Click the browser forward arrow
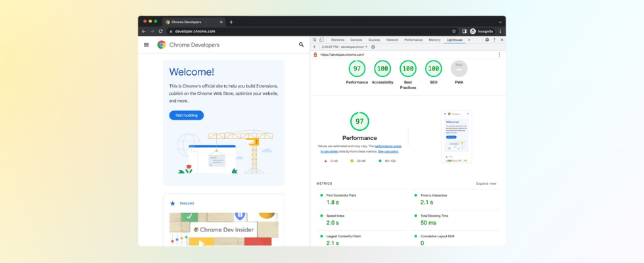 click(x=152, y=32)
